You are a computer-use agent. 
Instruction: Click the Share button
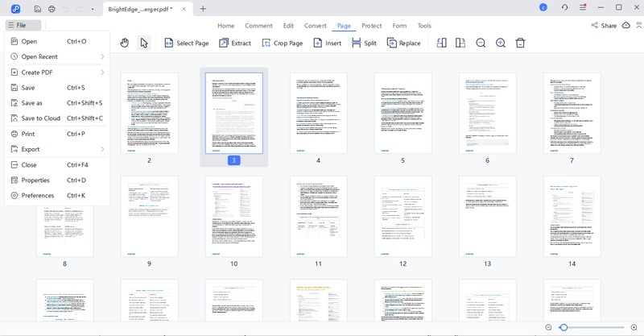604,26
